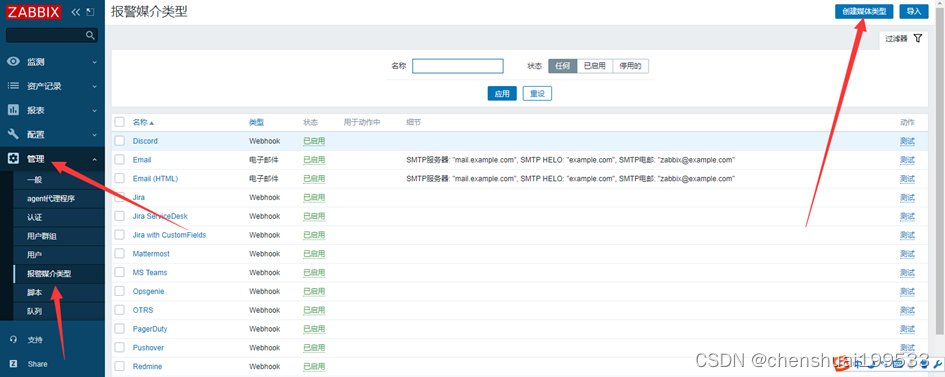
Task: Open the 用户群组 submenu item
Action: coord(42,236)
